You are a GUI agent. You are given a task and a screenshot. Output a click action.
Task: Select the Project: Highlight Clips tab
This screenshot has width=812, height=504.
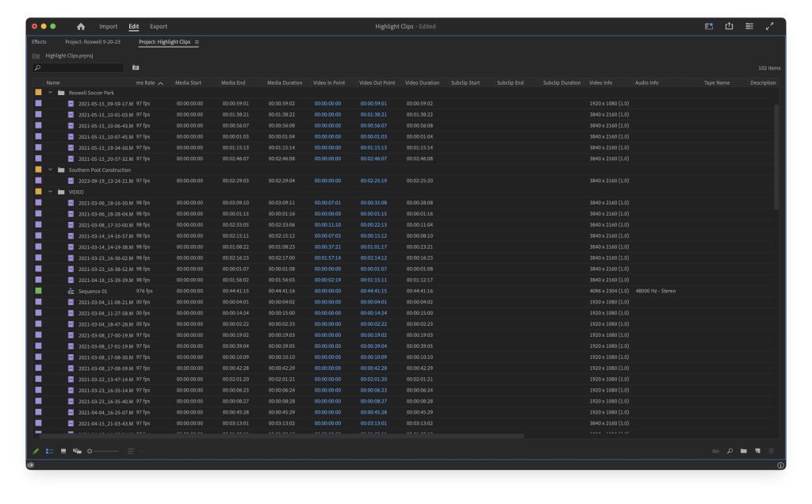tap(164, 42)
